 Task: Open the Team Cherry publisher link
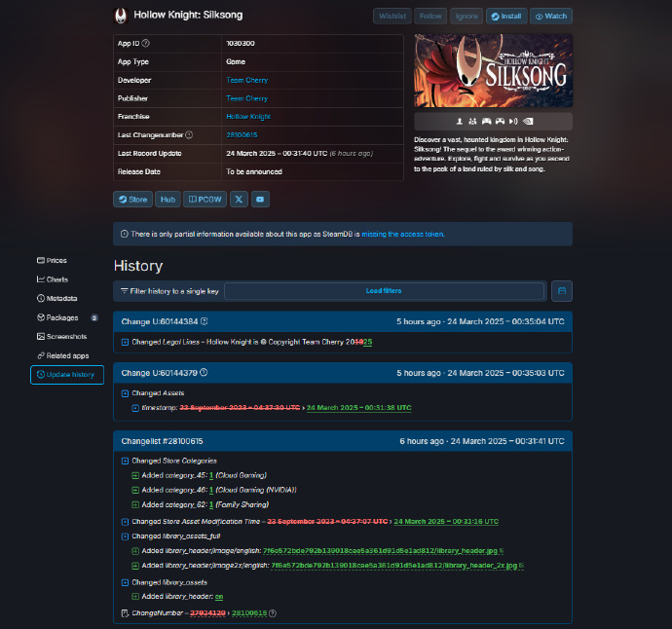click(246, 98)
